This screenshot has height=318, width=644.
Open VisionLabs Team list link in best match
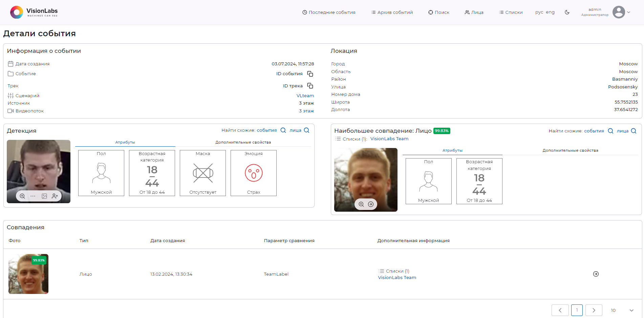(x=389, y=139)
